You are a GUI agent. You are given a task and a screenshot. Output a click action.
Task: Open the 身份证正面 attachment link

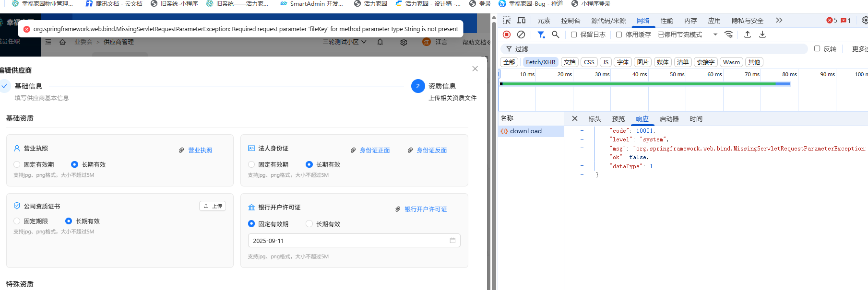[x=375, y=151]
